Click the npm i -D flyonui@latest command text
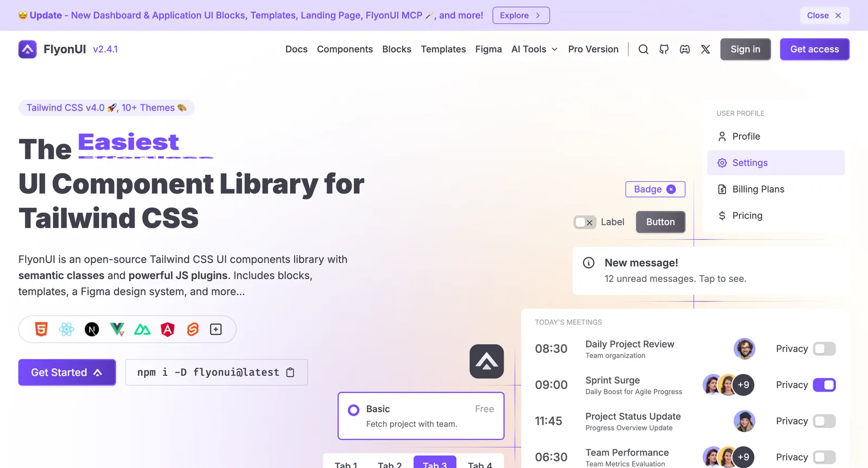The width and height of the screenshot is (868, 468). [208, 373]
